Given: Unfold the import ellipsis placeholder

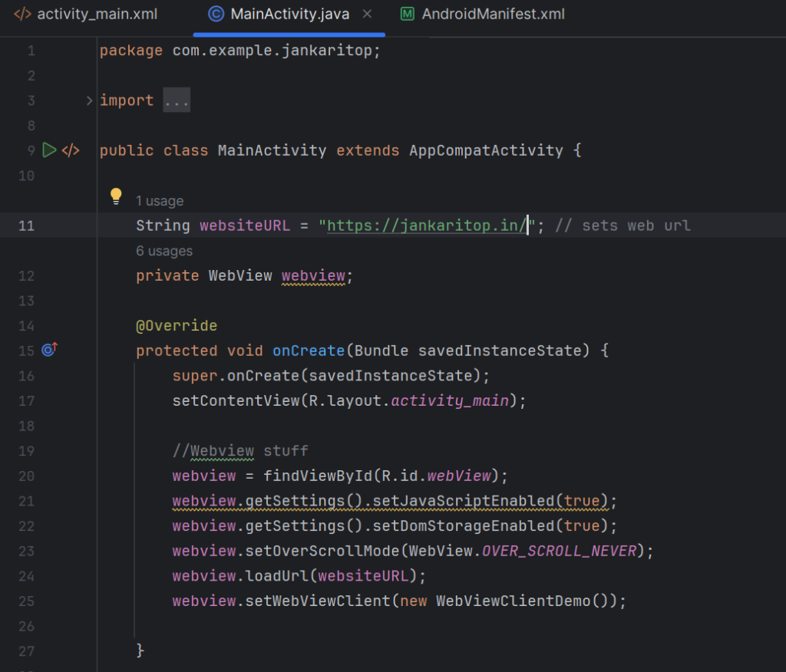Looking at the screenshot, I should pos(177,100).
